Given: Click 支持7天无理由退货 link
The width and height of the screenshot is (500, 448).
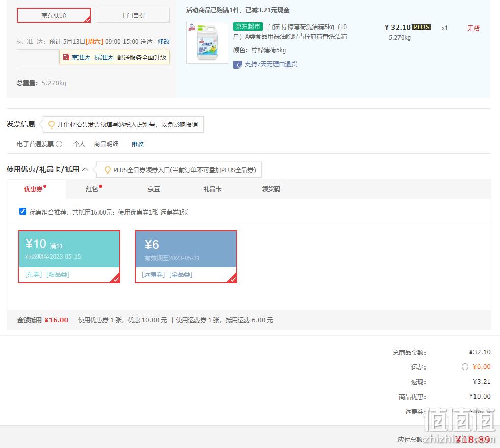Looking at the screenshot, I should pyautogui.click(x=271, y=64).
